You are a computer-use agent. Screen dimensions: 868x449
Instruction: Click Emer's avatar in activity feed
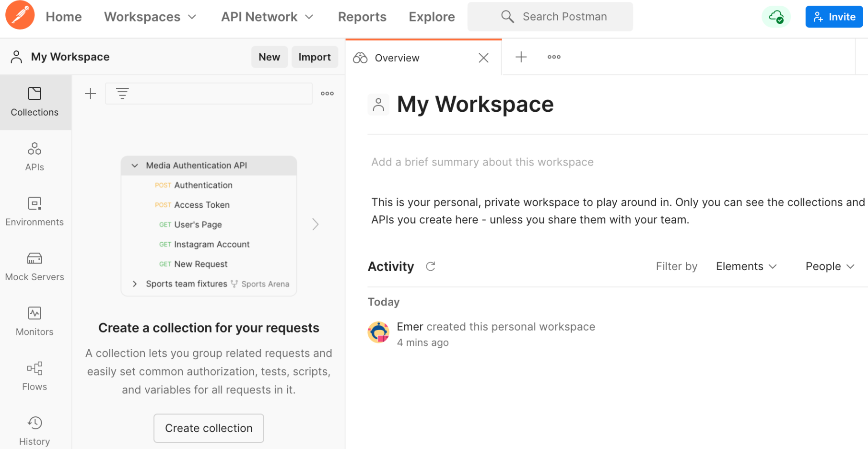[378, 332]
